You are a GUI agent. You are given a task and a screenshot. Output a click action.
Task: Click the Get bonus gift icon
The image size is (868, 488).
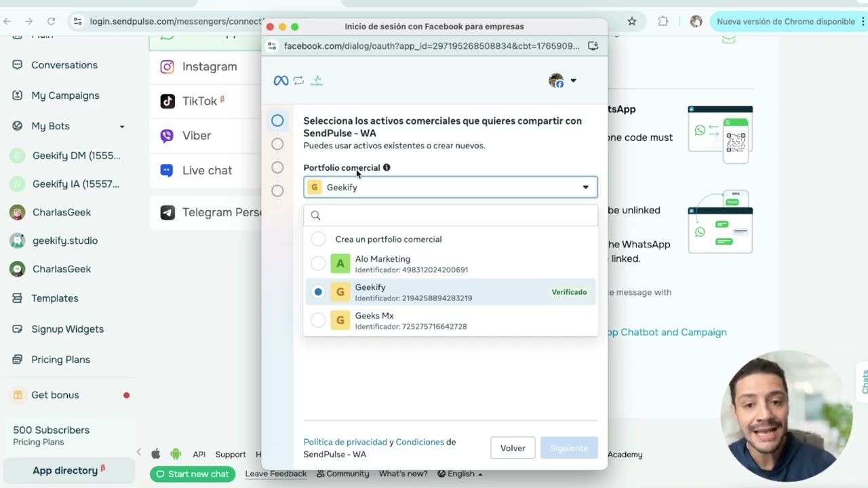point(18,395)
